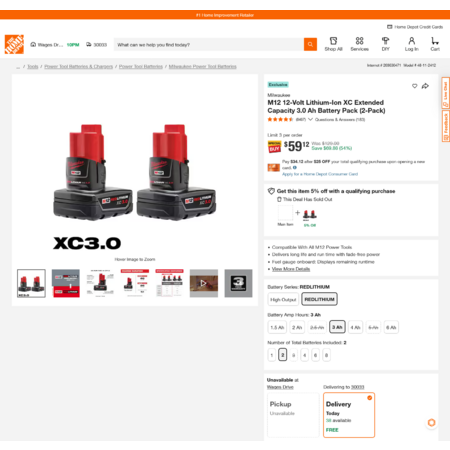Select the High Output battery series

point(283,299)
